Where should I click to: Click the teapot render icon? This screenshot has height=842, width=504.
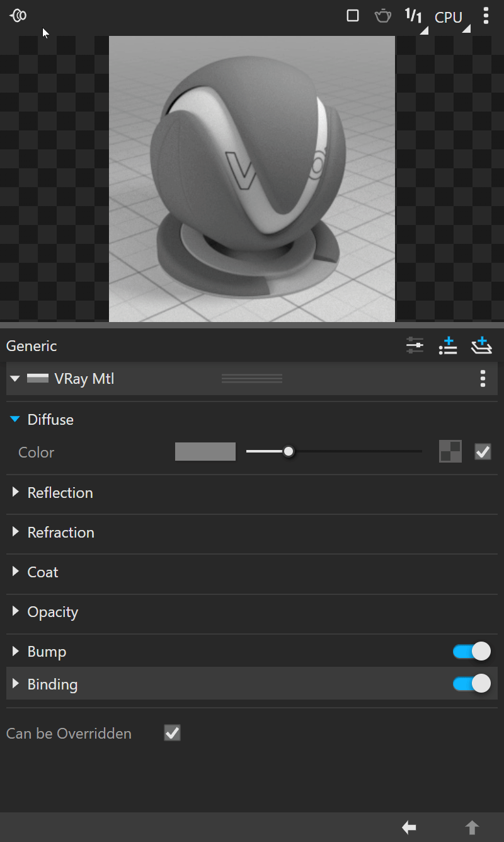(383, 16)
